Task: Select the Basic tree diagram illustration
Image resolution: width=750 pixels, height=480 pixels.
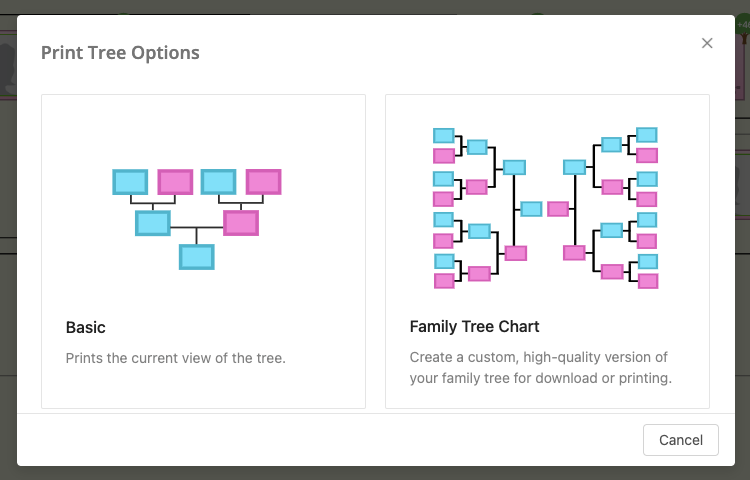Action: [x=197, y=219]
